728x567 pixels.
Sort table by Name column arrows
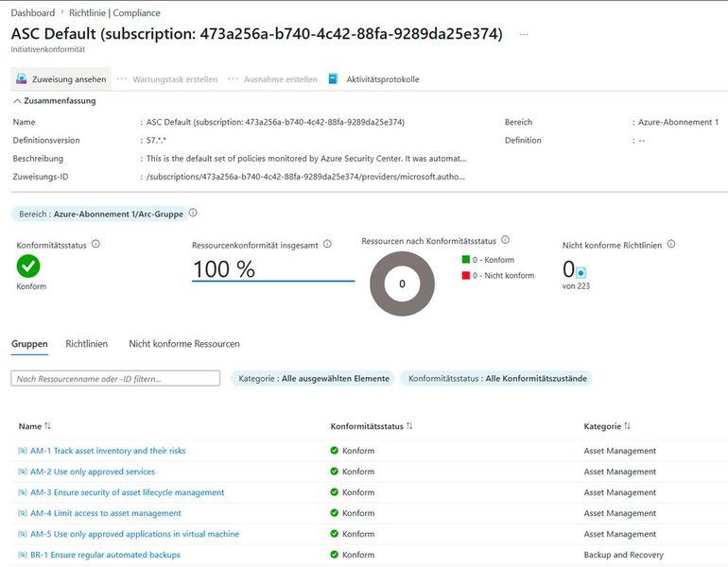47,426
